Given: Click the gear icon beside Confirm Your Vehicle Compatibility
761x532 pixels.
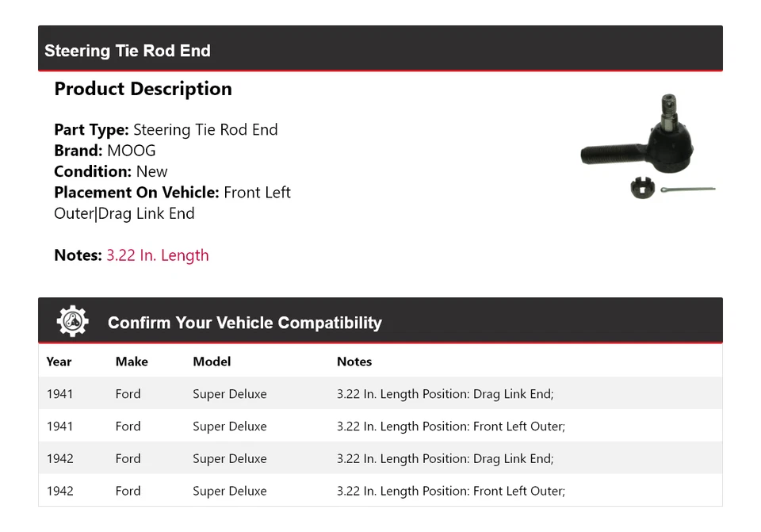Looking at the screenshot, I should (72, 321).
